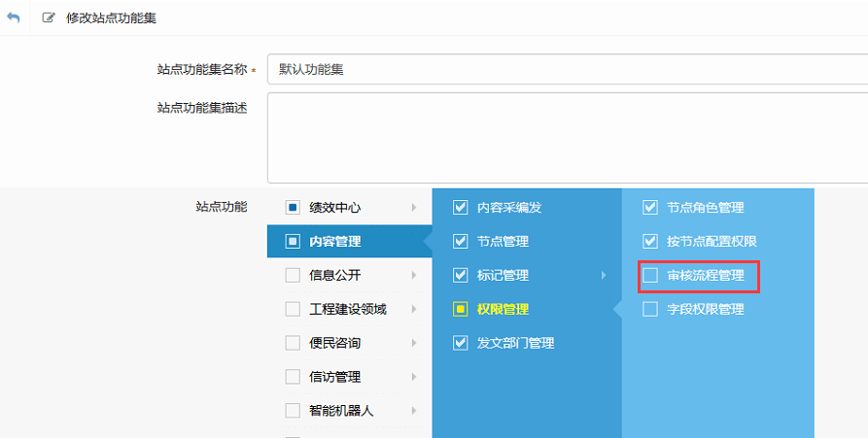Screen dimensions: 868x438
Task: Select the 权限管理 menu item
Action: [503, 309]
